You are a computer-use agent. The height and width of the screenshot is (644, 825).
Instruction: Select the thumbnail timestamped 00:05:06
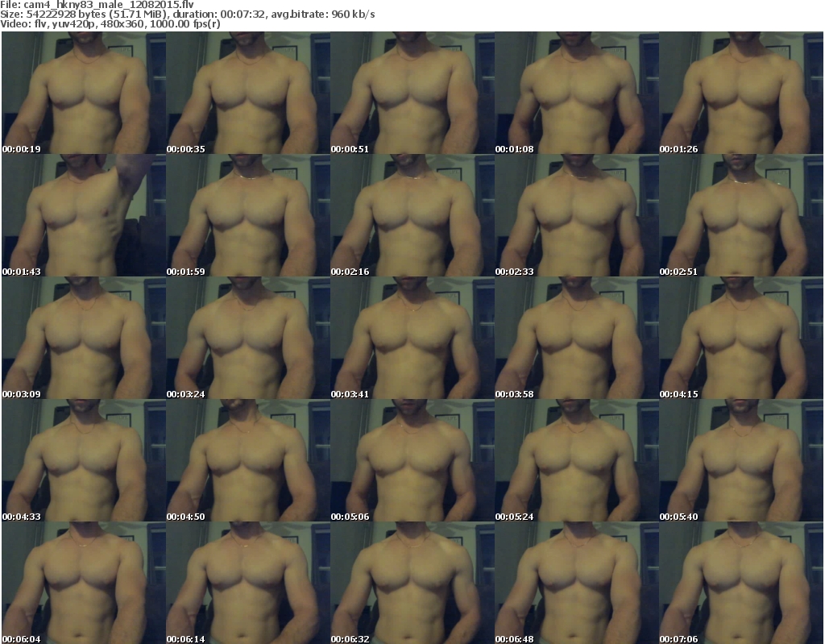coord(412,461)
